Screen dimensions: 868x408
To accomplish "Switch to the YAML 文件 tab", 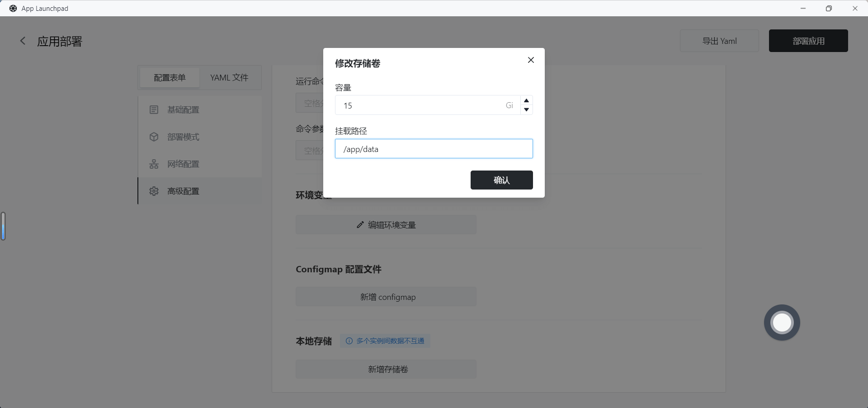I will point(229,78).
